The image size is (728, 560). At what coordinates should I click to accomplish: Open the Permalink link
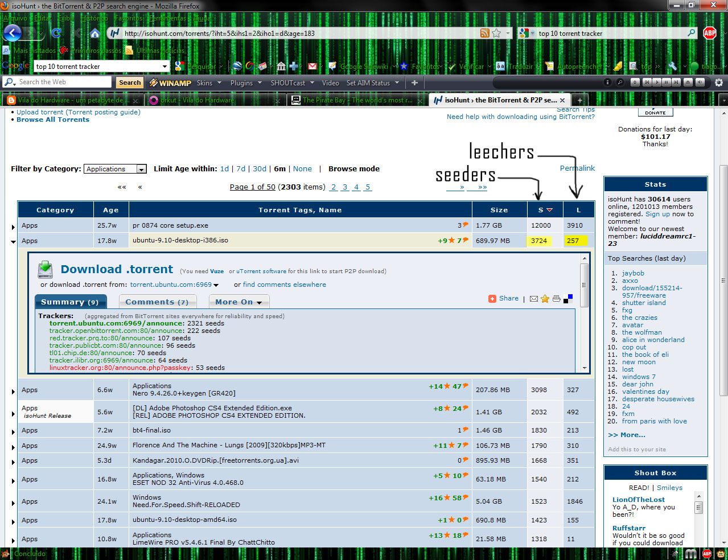(577, 168)
